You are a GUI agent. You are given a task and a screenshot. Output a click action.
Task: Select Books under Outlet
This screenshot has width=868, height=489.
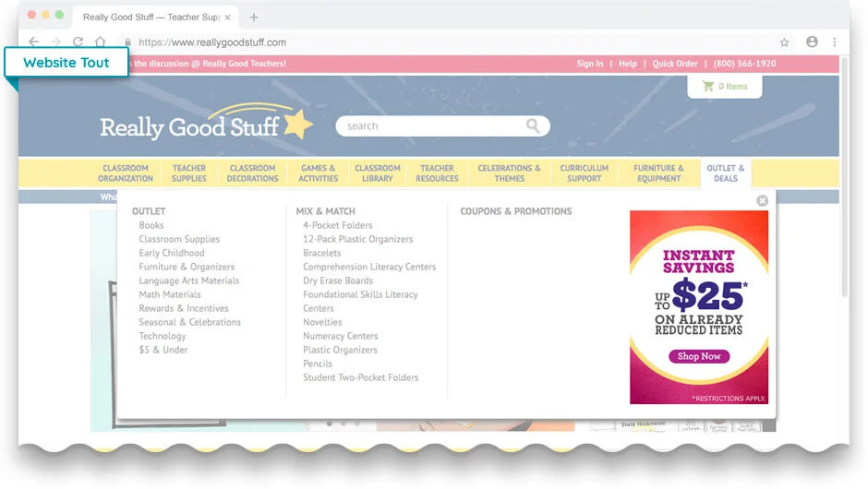pyautogui.click(x=151, y=225)
